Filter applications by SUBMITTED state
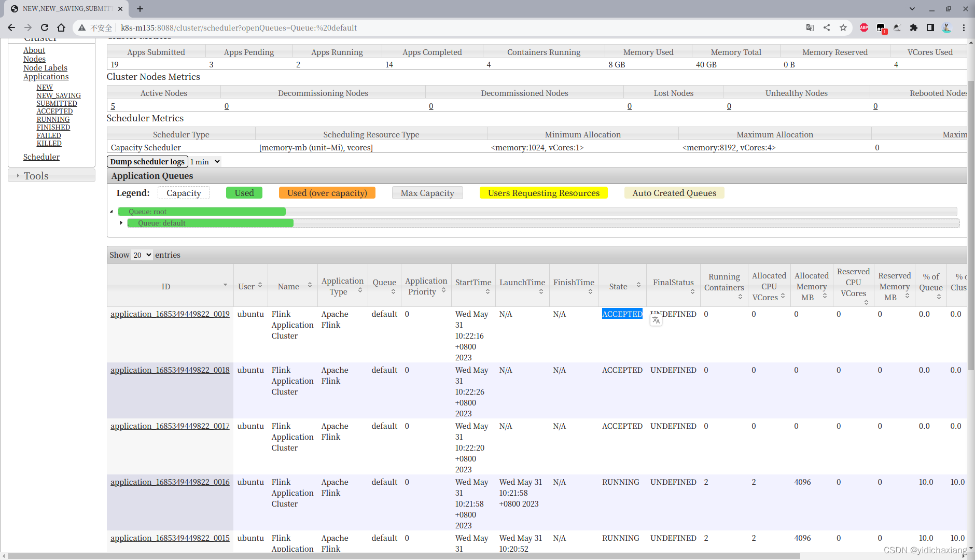Viewport: 975px width, 560px height. coord(57,104)
